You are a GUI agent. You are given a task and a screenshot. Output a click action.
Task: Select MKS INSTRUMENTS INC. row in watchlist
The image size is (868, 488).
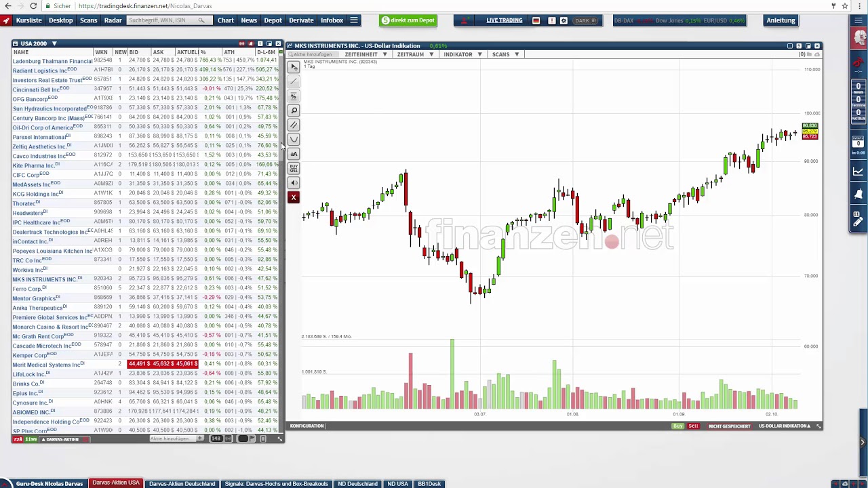click(x=146, y=279)
